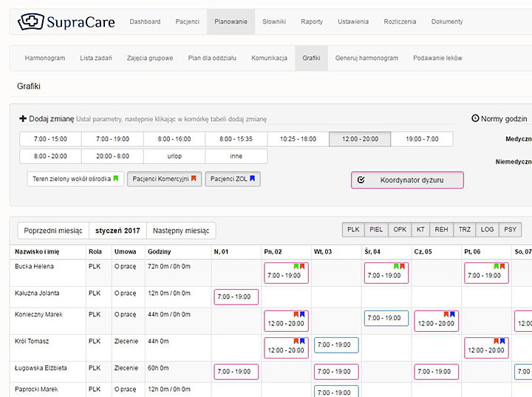Toggle Teren zielony wokół ośrodka tag

[75, 179]
